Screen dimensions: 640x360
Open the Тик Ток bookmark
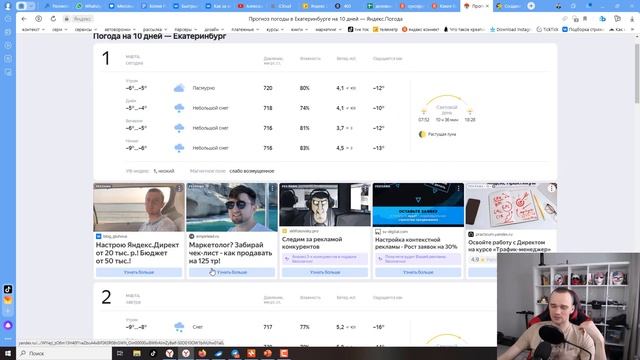(x=358, y=29)
